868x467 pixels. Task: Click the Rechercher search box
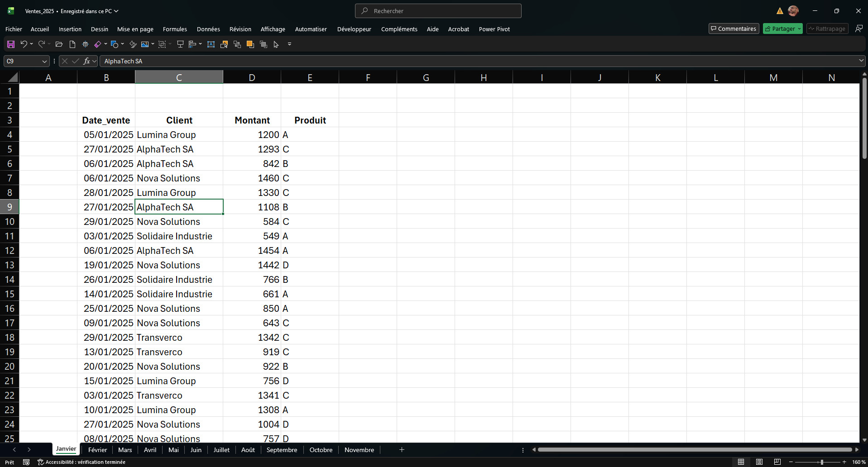point(438,11)
